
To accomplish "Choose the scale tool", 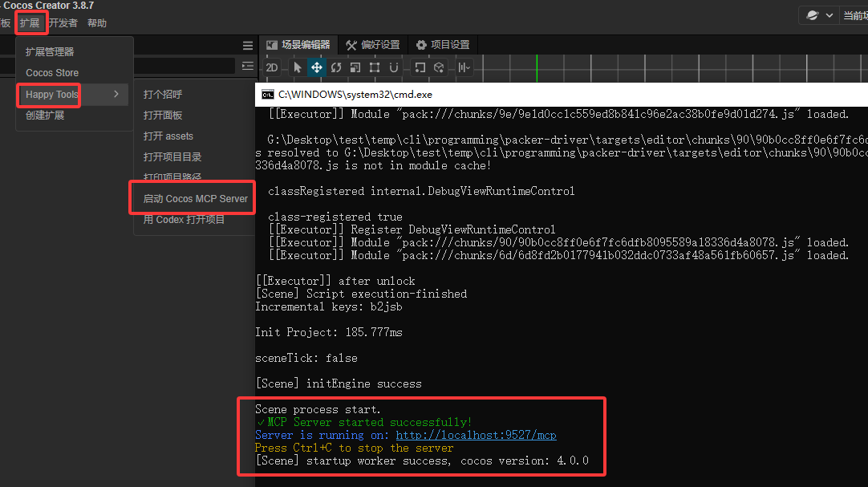I will click(355, 67).
